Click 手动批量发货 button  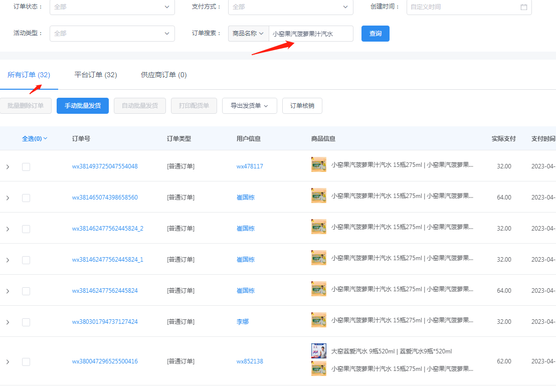[x=83, y=106]
